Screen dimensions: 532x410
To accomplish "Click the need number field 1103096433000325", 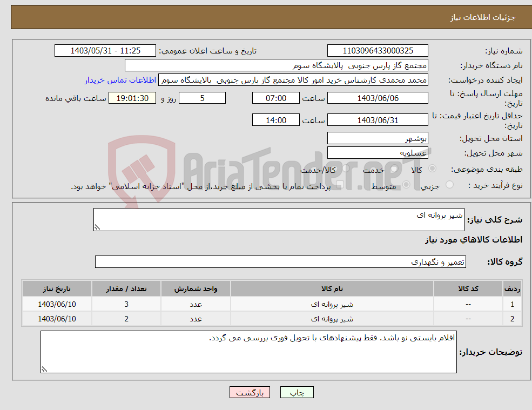I will pyautogui.click(x=378, y=51).
